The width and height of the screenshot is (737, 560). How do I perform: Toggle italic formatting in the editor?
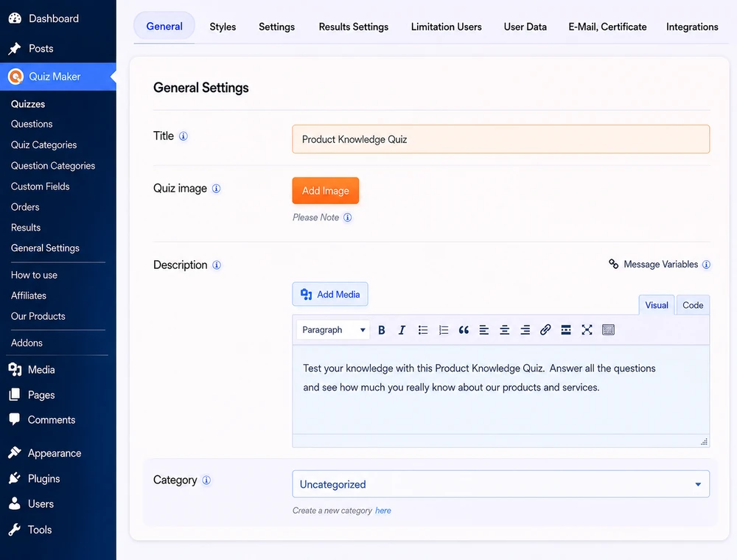coord(402,330)
